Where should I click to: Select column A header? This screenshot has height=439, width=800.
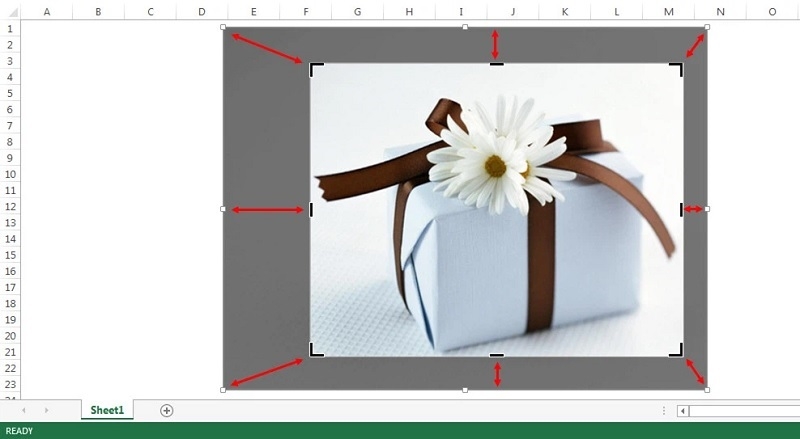point(46,11)
